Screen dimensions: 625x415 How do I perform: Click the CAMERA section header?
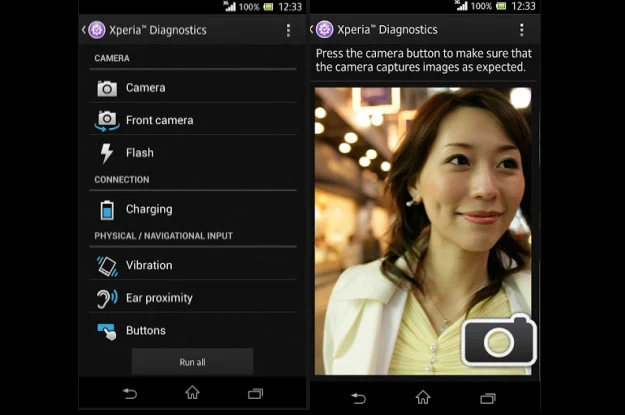[x=112, y=58]
